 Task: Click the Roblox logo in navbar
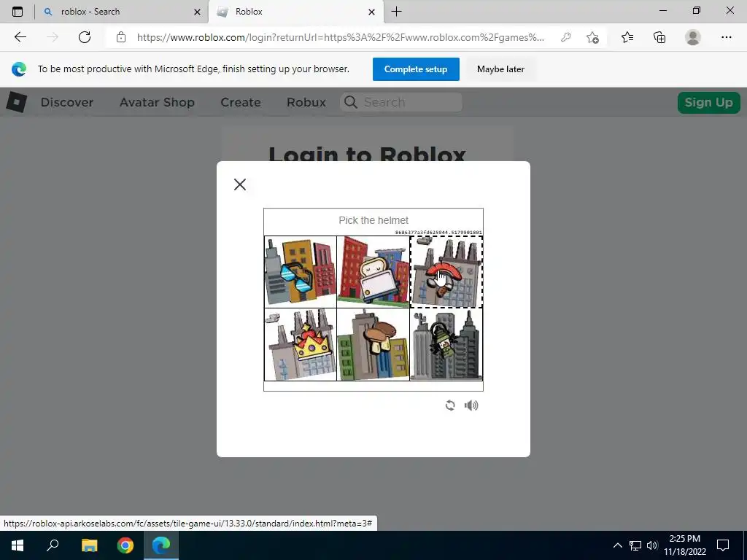click(17, 102)
